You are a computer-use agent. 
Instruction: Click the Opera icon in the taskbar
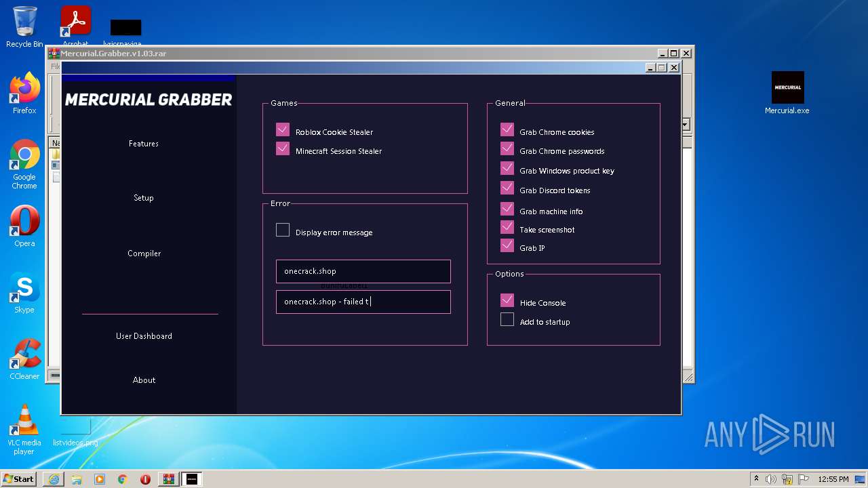(145, 479)
